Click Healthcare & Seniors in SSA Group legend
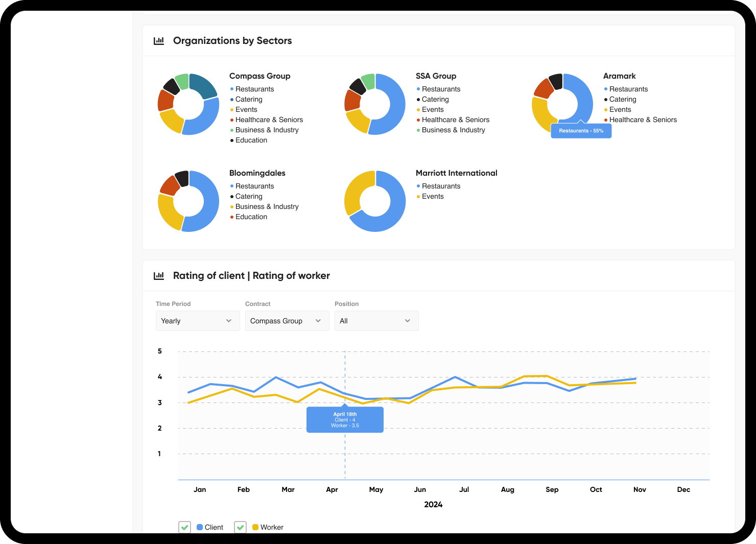The height and width of the screenshot is (544, 756). (456, 120)
